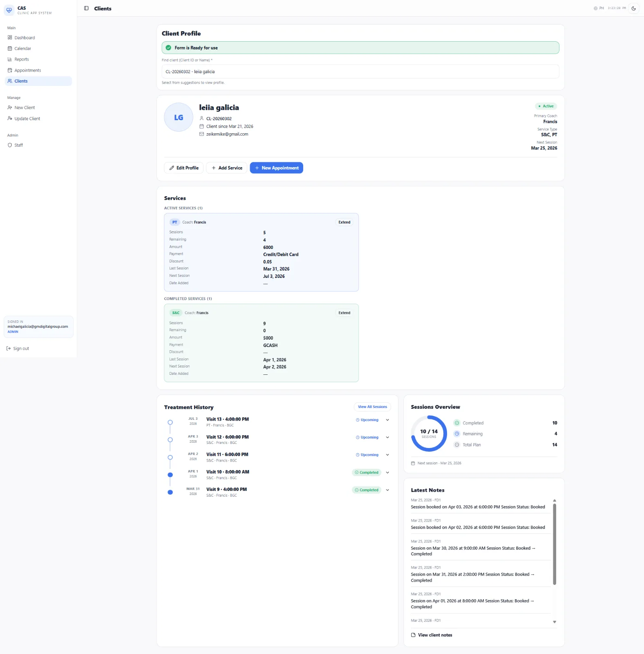Click the S&C service tag
This screenshot has width=644, height=654.
click(x=176, y=313)
